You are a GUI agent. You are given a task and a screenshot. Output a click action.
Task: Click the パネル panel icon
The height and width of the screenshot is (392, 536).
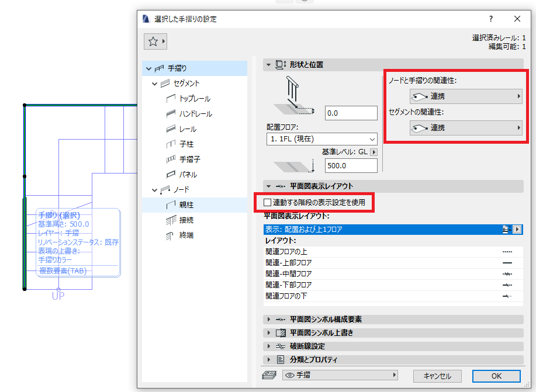pos(171,174)
